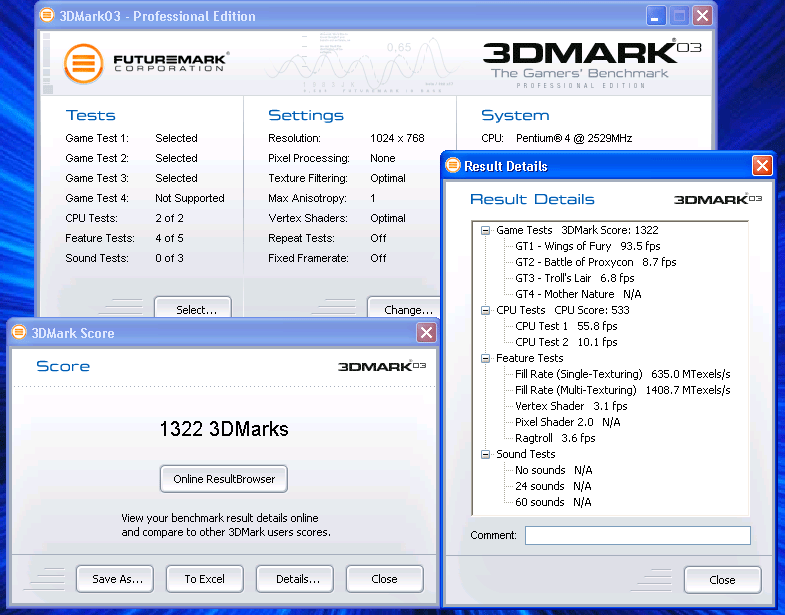Click Close button in 3DMark Score window
Screen dimensions: 785x615
[385, 579]
